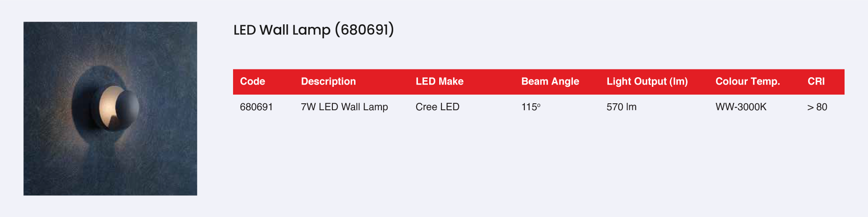
Task: Click the 680691 code in the table row
Action: click(x=256, y=107)
